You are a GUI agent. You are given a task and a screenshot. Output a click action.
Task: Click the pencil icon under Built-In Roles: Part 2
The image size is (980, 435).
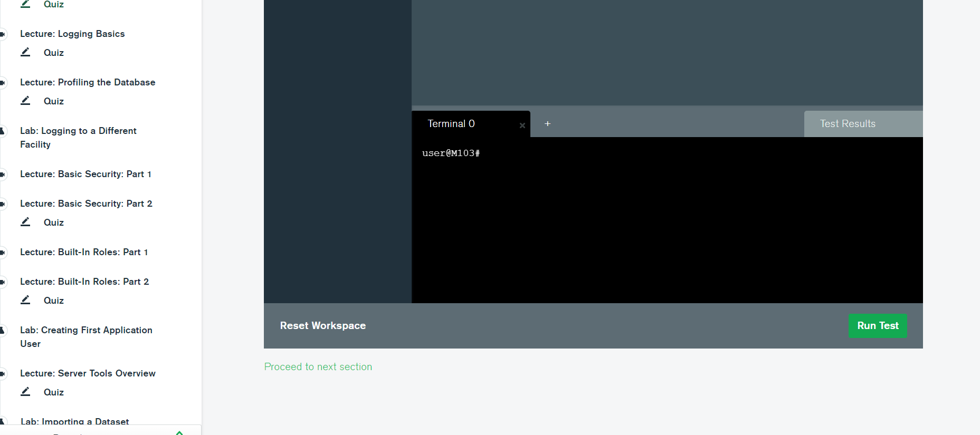25,300
